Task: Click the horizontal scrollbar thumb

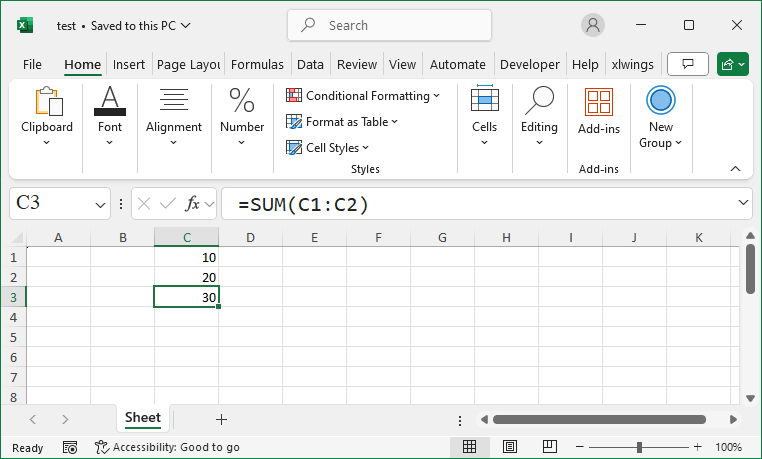Action: [x=599, y=419]
